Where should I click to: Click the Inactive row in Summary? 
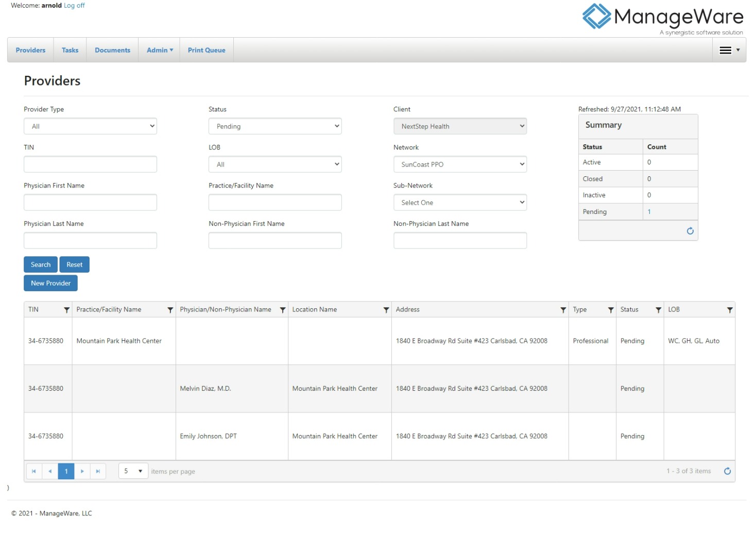tap(638, 195)
